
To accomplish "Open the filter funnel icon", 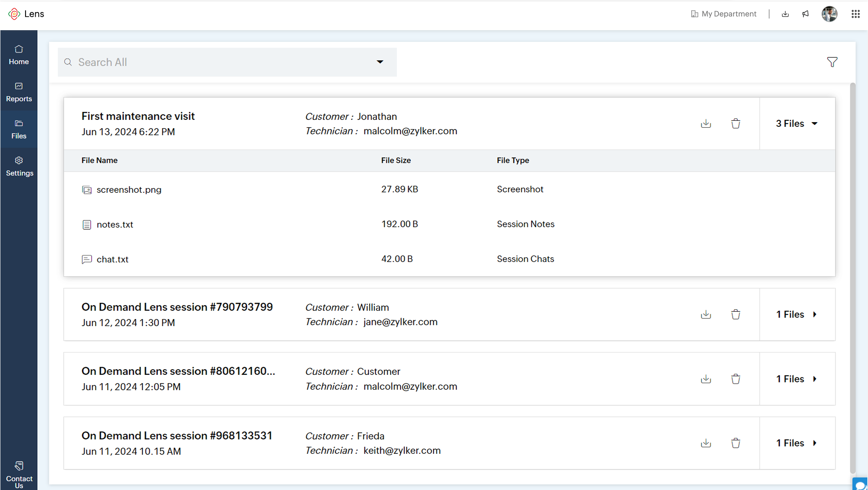I will point(832,62).
